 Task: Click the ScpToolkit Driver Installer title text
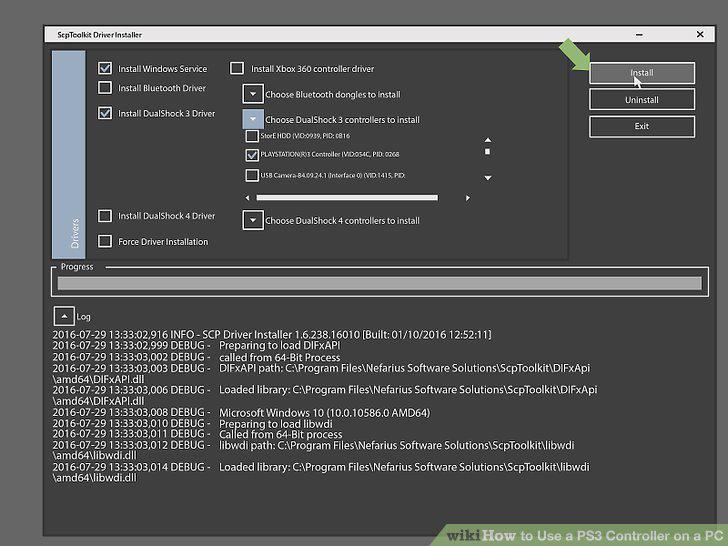(x=99, y=35)
